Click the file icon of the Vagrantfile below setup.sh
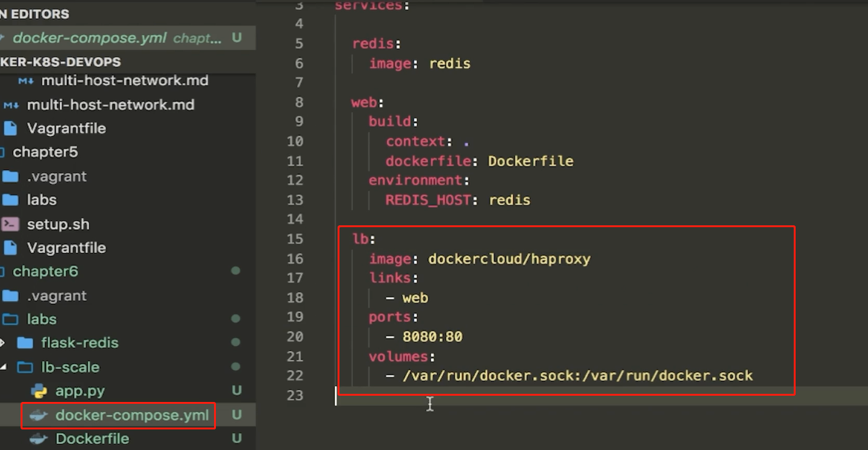Viewport: 868px width, 450px height. (10, 248)
